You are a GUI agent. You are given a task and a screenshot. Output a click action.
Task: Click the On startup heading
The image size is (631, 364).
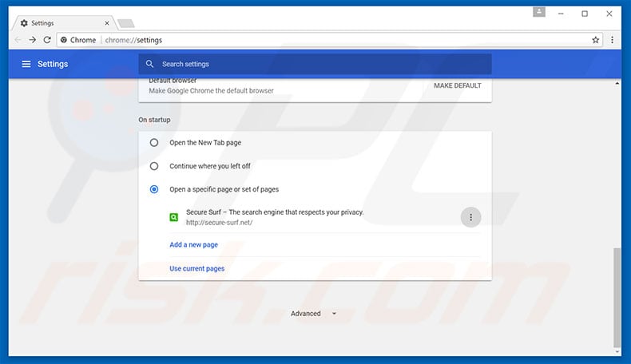[154, 120]
